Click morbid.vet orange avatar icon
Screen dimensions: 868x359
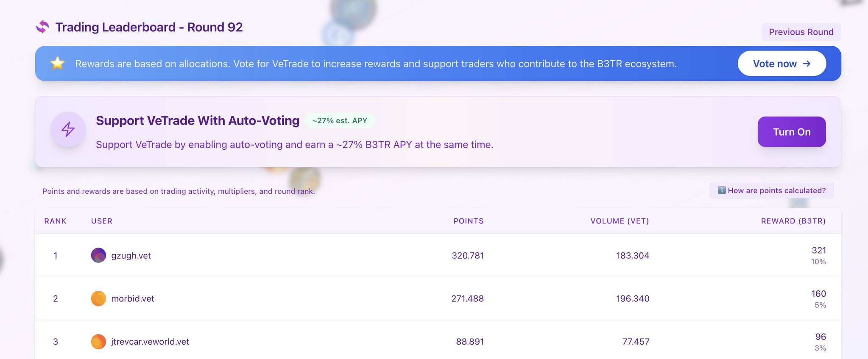[98, 298]
